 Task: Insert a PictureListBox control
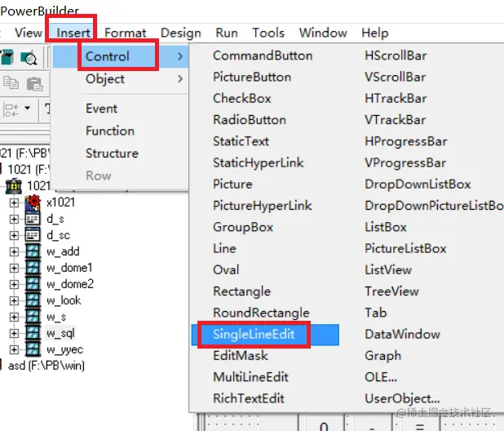tap(405, 248)
